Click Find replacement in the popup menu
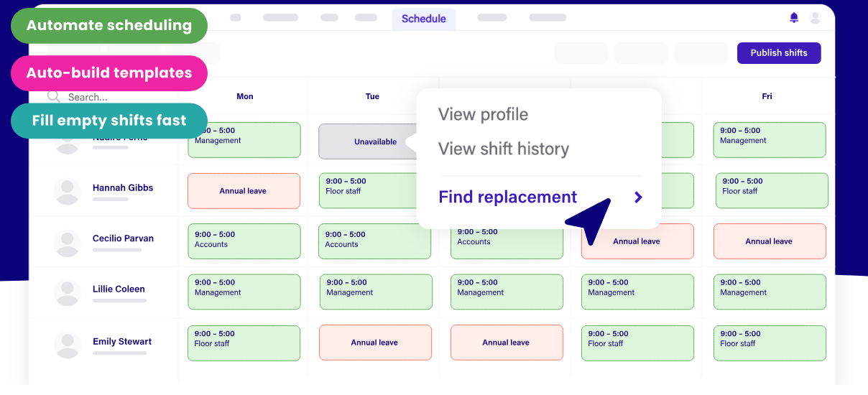868x395 pixels. tap(507, 197)
